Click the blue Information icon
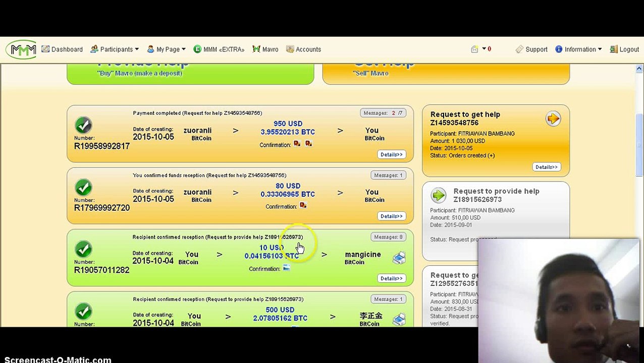 coord(559,49)
